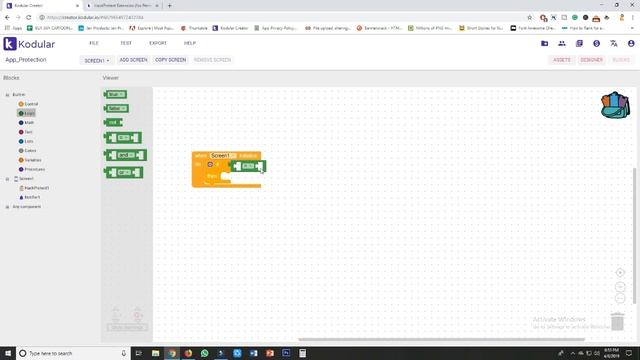Screen dimensions: 640x360
Task: Open the SCREEN1 screen selector dropdown
Action: click(x=97, y=60)
